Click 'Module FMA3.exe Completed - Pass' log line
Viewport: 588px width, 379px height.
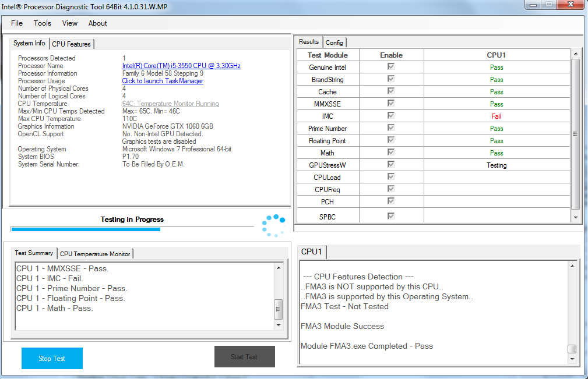[367, 346]
